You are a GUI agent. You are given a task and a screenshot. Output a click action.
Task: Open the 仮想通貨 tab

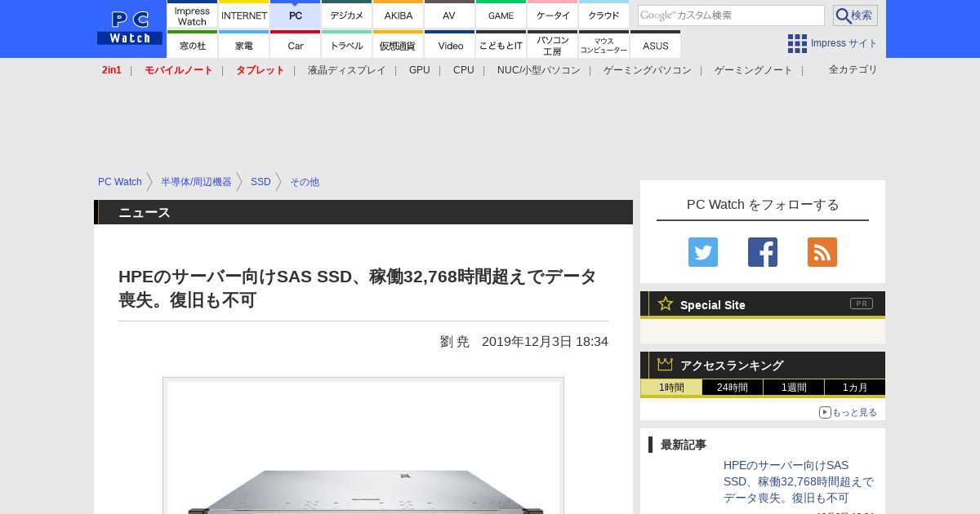399,44
